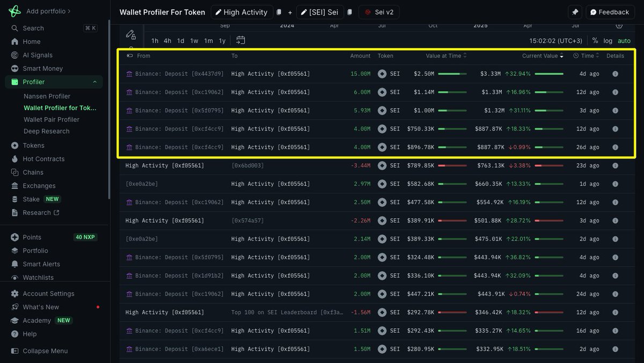This screenshot has width=644, height=363.
Task: Select the 1y chart timeframe
Action: (222, 41)
